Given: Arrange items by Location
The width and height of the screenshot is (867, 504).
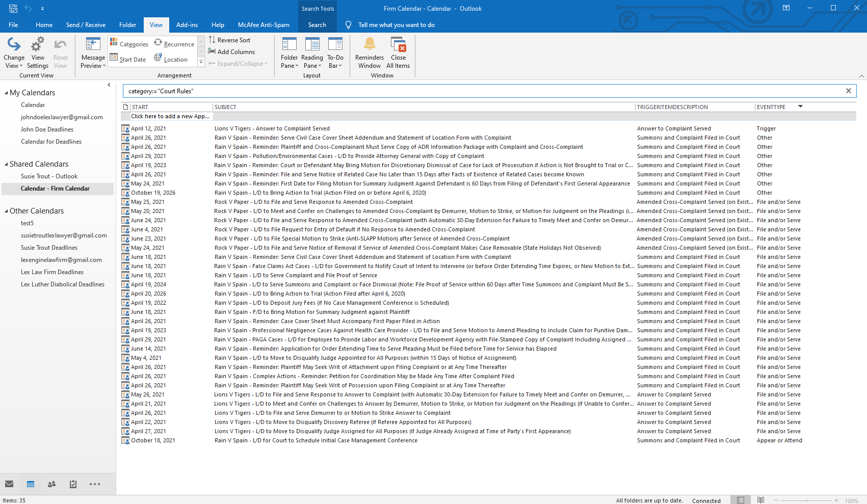Looking at the screenshot, I should (171, 59).
